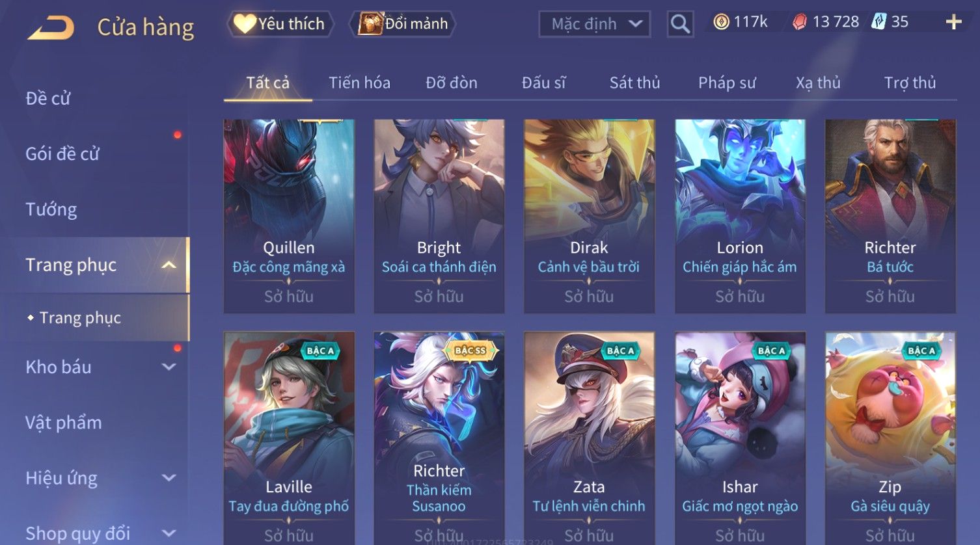
Task: Open Đổi mảnh chest exchange
Action: 403,24
